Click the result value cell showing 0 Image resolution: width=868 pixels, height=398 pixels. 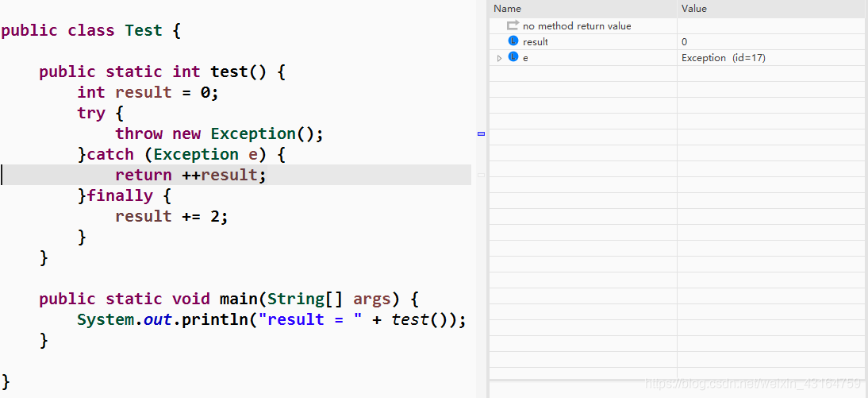(772, 41)
